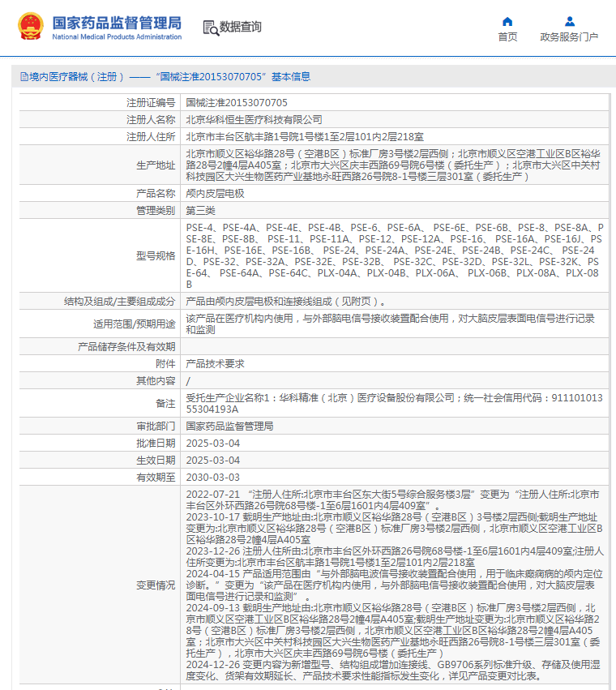Viewport: 616px width, 690px height.
Task: Click National Medical Products Administration subtitle
Action: click(117, 37)
